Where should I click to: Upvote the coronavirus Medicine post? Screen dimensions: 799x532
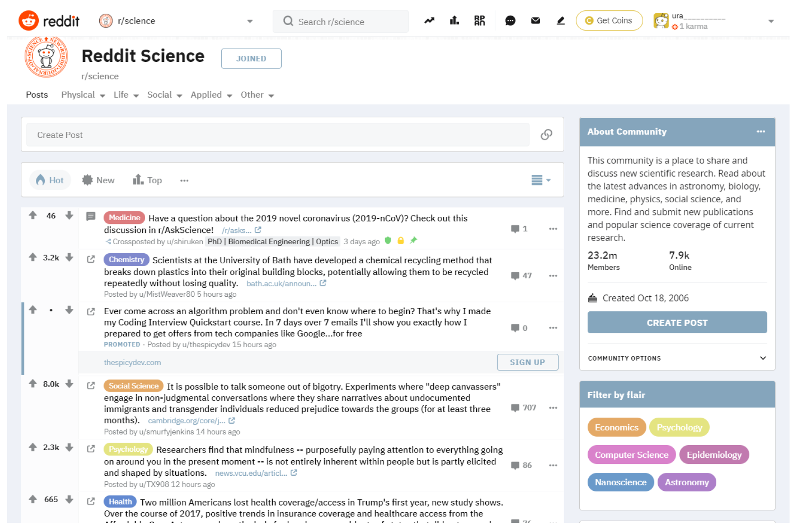coord(33,215)
